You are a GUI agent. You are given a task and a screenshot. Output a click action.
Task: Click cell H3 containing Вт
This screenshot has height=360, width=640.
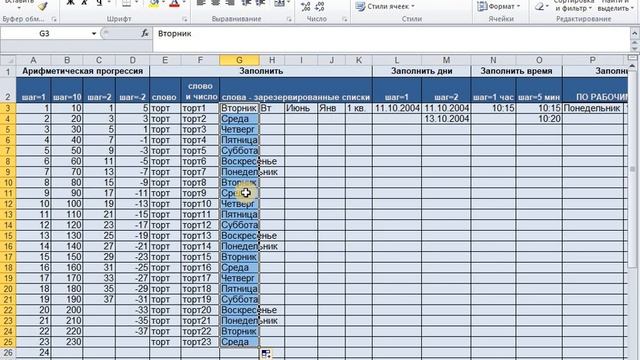point(272,108)
